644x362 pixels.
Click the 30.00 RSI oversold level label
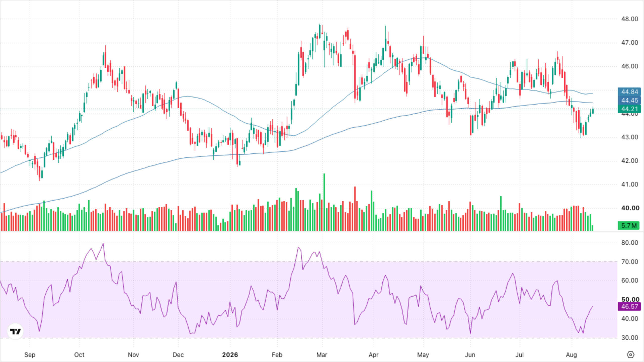pos(629,338)
